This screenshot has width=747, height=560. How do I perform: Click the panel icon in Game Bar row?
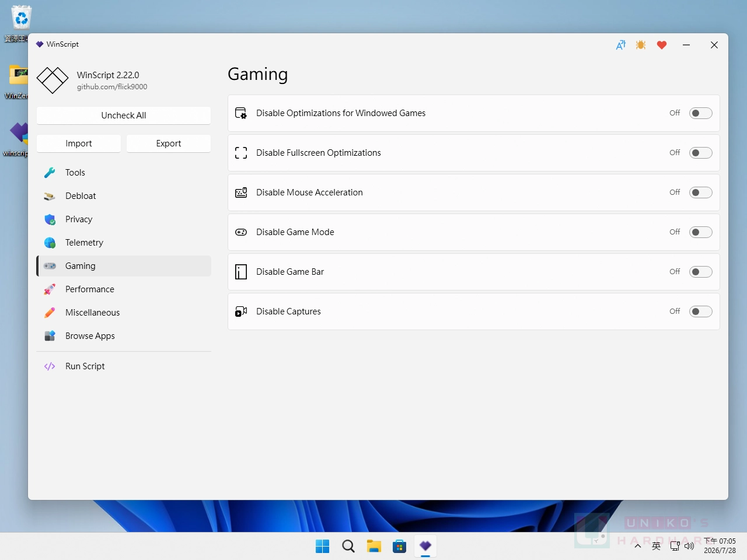pyautogui.click(x=241, y=272)
